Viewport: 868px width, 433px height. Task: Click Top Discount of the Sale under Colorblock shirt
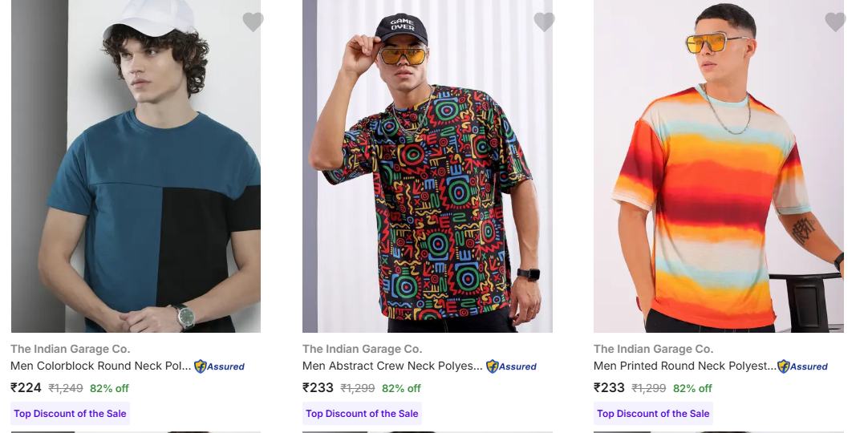(x=70, y=414)
